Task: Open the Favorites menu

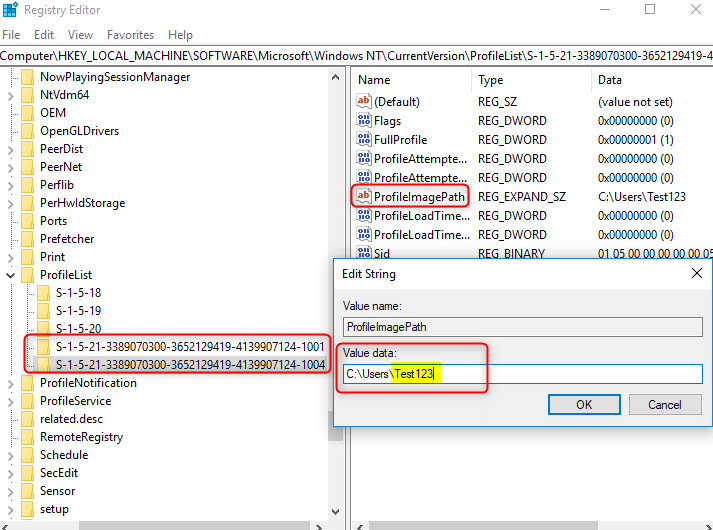Action: coord(130,35)
